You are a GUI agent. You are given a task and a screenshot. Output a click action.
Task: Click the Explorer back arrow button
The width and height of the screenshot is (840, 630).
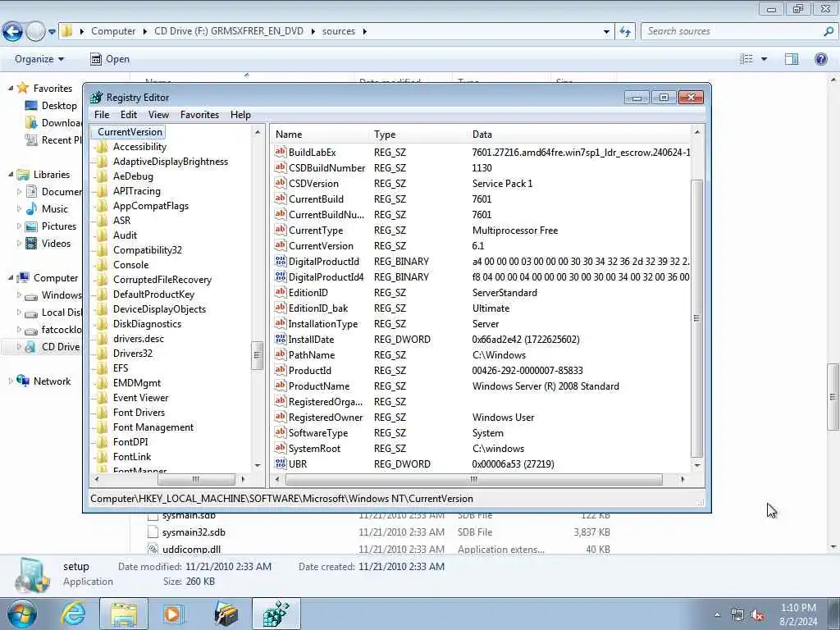tap(12, 32)
